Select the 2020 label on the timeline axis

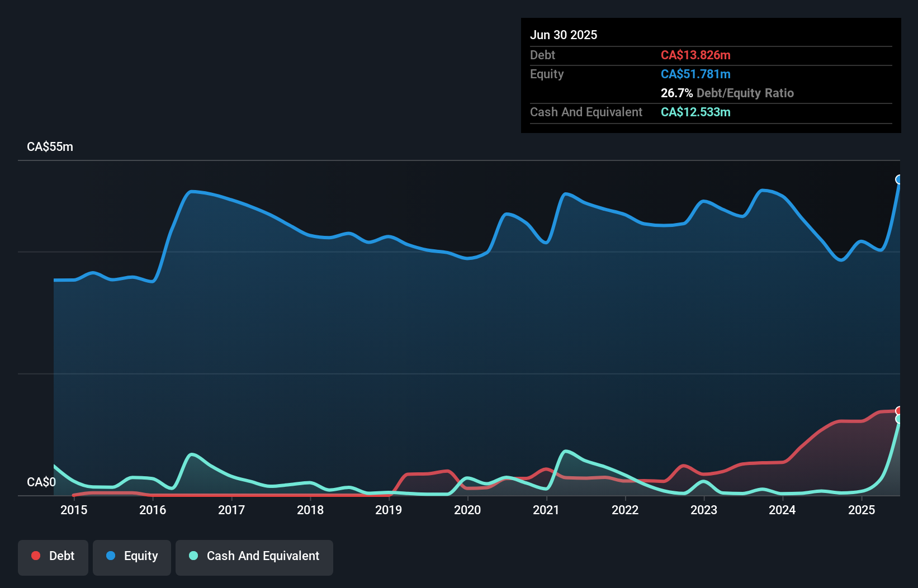(468, 510)
